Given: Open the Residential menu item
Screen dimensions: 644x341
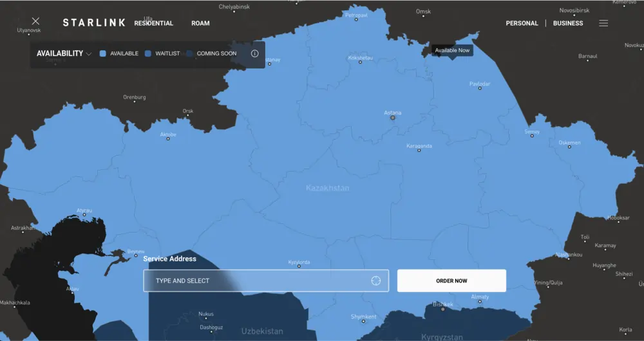Looking at the screenshot, I should coord(154,23).
